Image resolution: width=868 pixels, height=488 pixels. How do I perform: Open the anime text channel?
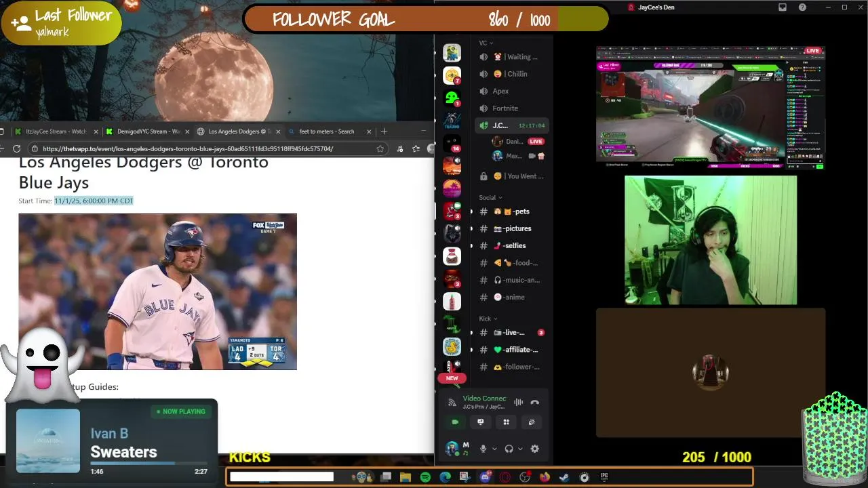tap(513, 297)
